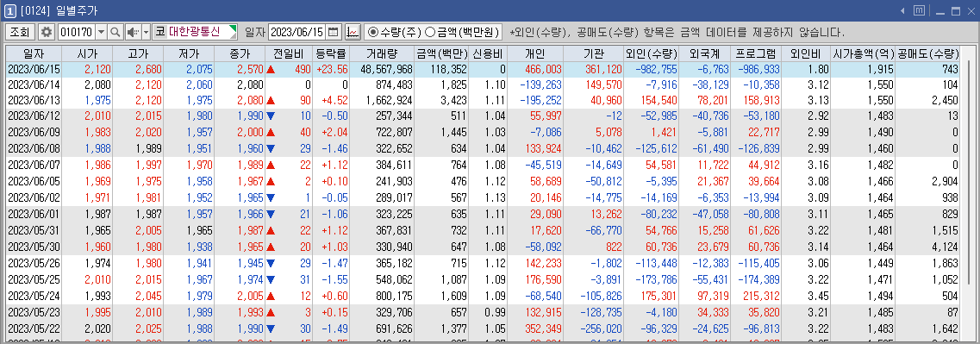Click the 조회 query button
980x344 pixels.
click(x=20, y=32)
